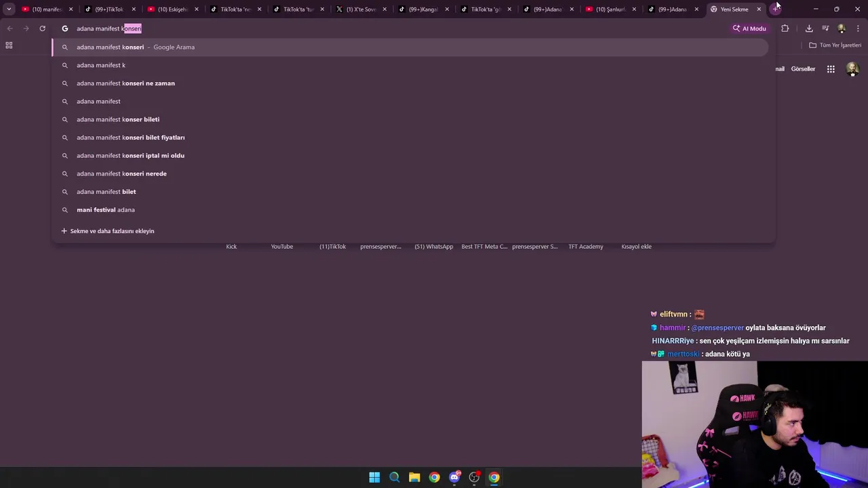Image resolution: width=868 pixels, height=488 pixels.
Task: Open the tab search dropdown arrow
Action: (x=9, y=9)
